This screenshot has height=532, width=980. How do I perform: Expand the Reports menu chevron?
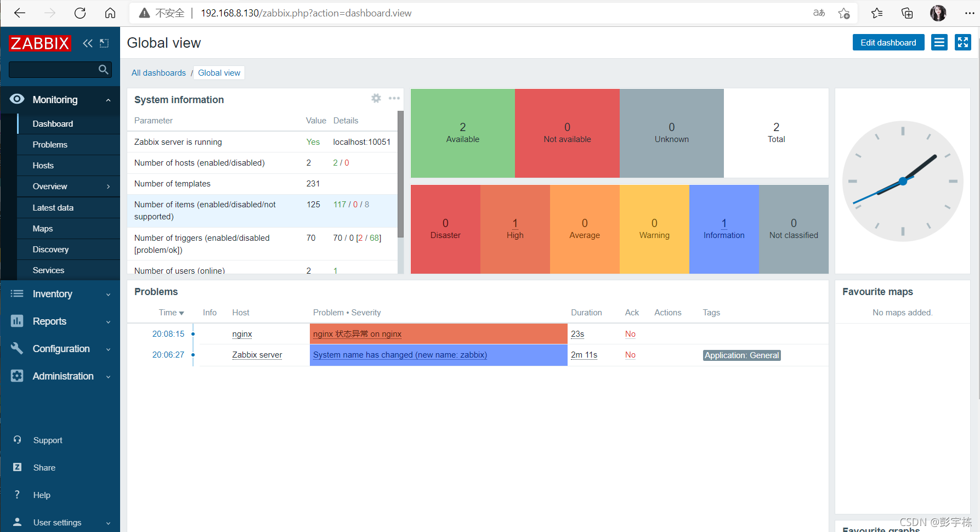109,322
